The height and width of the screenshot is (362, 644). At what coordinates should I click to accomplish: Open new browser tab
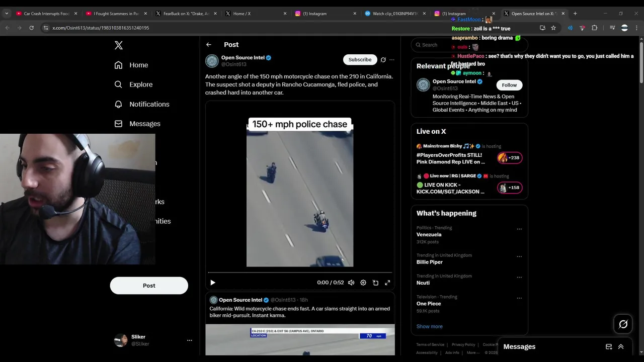click(x=575, y=14)
